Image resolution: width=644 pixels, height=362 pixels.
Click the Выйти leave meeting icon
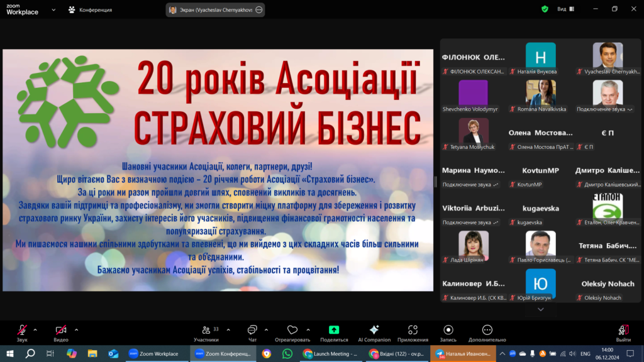pos(623,330)
